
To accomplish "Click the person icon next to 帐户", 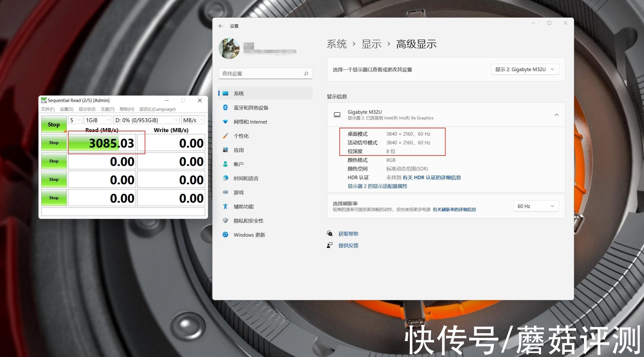I will coord(225,164).
